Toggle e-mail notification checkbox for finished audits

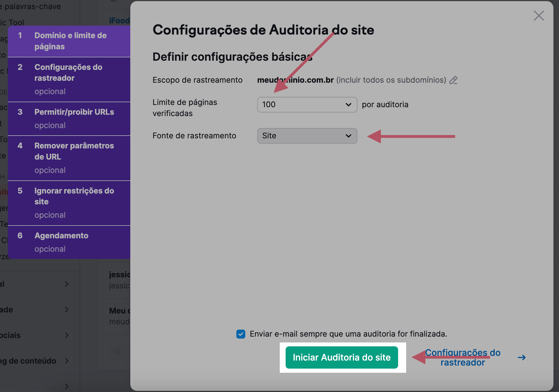point(241,334)
